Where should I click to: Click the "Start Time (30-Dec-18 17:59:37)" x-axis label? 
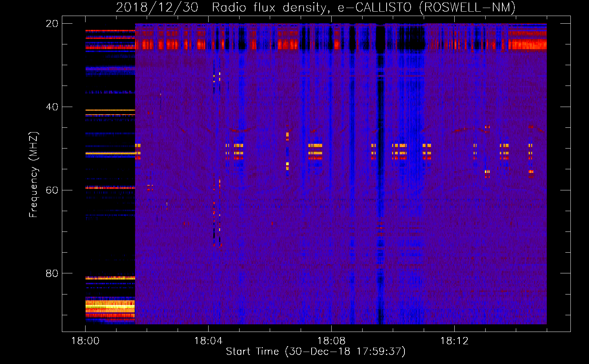point(316,352)
